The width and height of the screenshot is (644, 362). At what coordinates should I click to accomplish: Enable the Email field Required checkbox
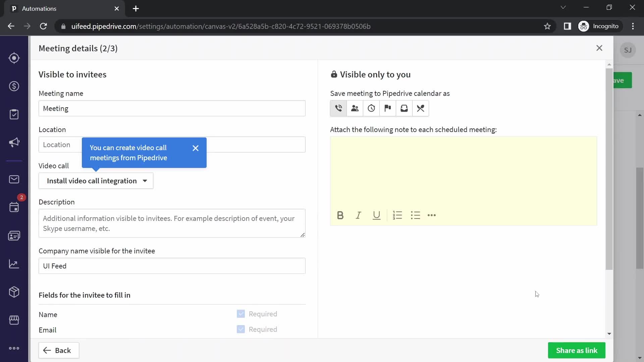point(240,329)
